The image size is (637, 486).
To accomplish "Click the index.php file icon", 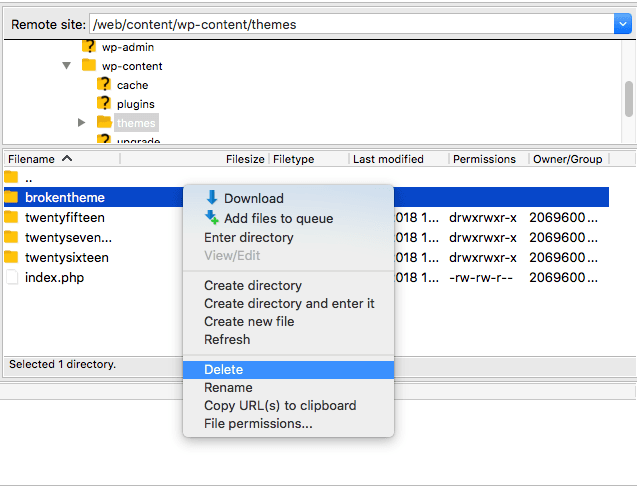I will [12, 277].
